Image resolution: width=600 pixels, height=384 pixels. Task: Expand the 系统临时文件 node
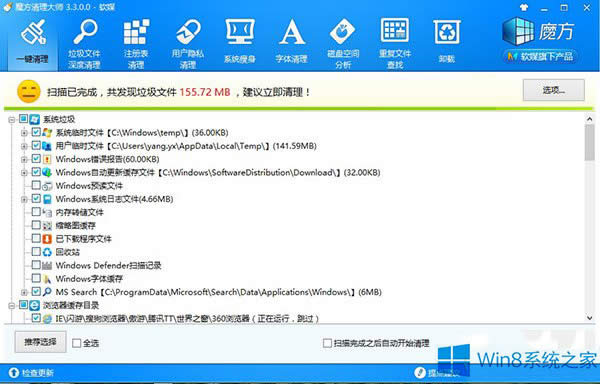(24, 133)
